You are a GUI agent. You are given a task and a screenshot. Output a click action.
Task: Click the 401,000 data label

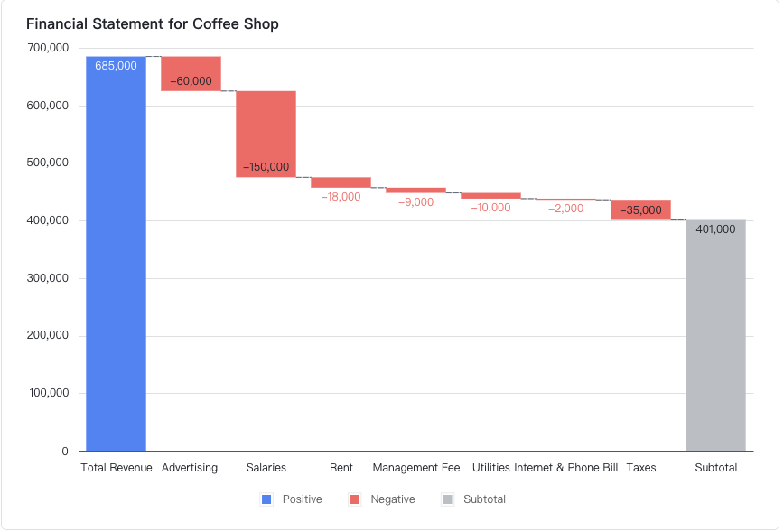pyautogui.click(x=715, y=229)
